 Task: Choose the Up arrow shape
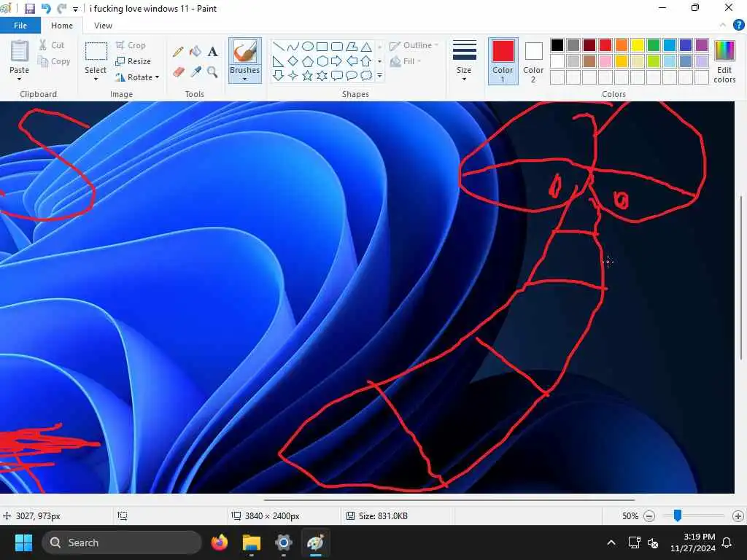pos(366,61)
